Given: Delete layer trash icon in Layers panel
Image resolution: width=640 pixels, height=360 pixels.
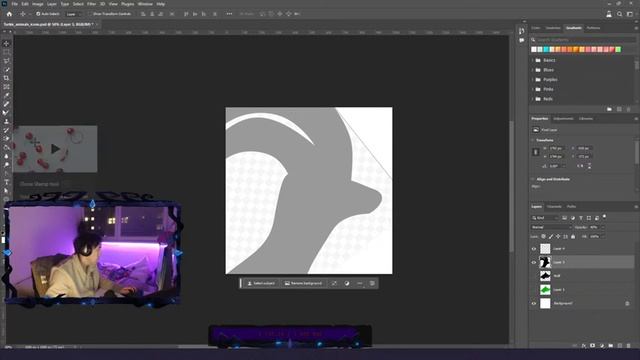Looking at the screenshot, I should [x=629, y=346].
